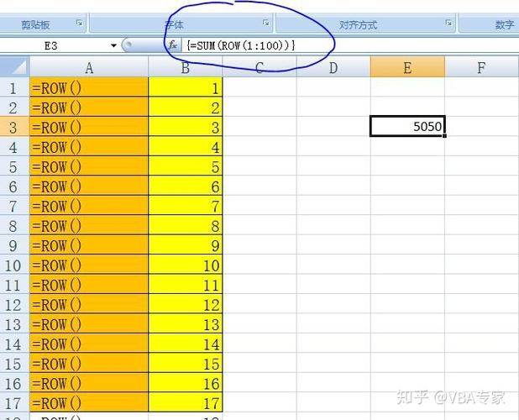Click cell B2 showing value 2
This screenshot has height=420, width=519.
point(186,108)
